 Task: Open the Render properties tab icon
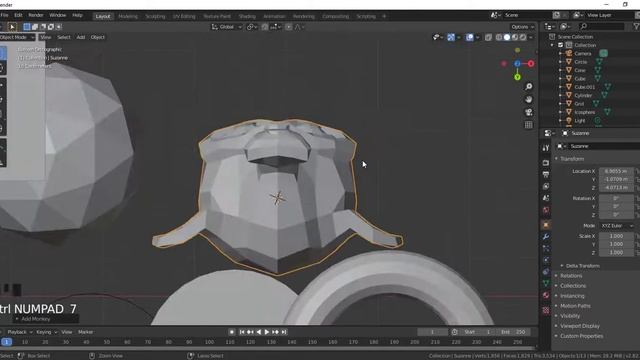pos(546,162)
